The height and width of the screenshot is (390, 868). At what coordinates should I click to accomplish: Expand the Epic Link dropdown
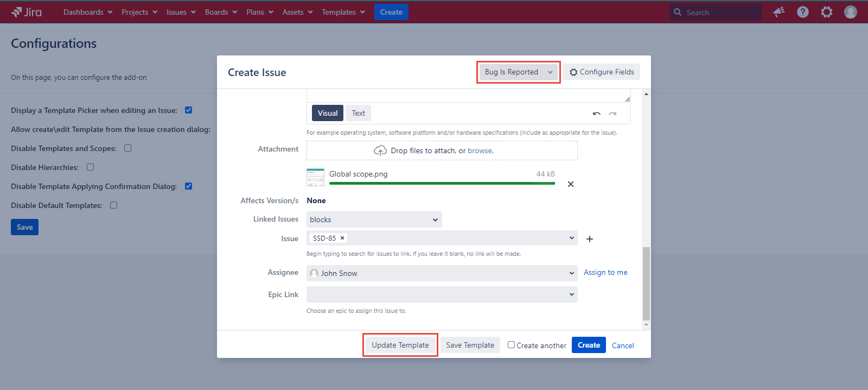tap(442, 294)
